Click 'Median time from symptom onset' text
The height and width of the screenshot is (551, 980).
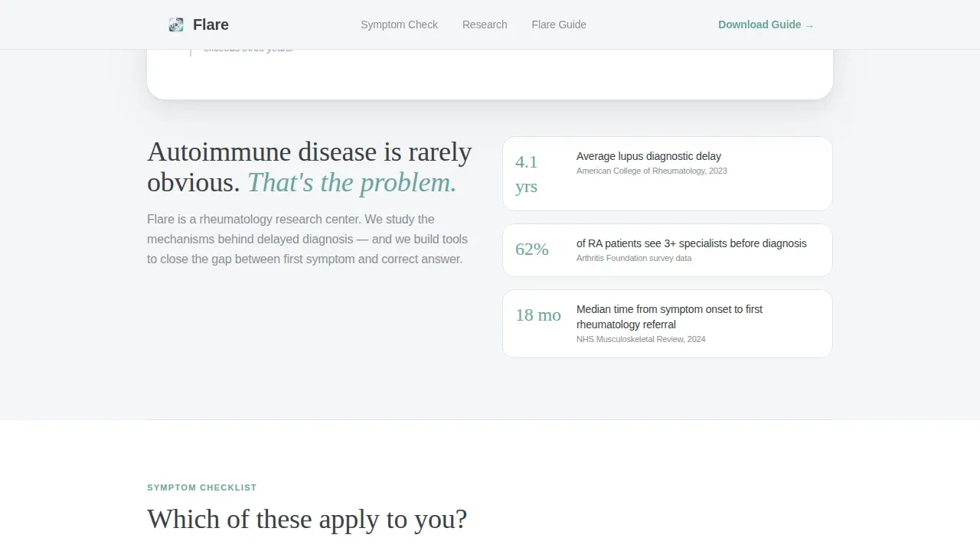[669, 317]
